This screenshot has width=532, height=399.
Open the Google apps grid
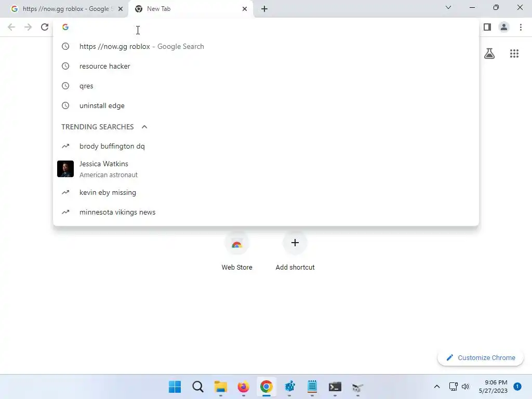coord(514,54)
